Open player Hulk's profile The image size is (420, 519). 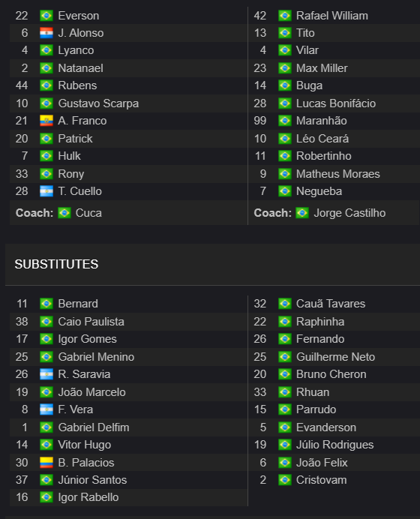click(69, 156)
